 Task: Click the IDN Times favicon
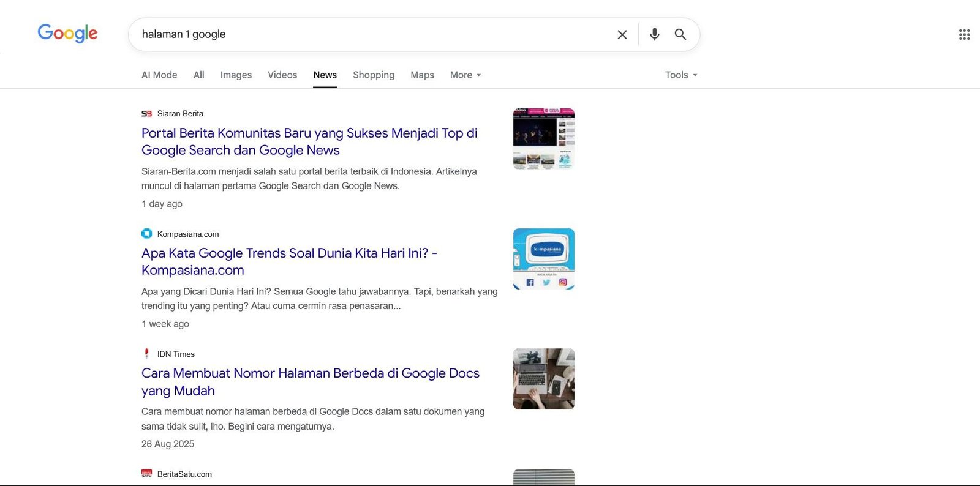click(146, 354)
